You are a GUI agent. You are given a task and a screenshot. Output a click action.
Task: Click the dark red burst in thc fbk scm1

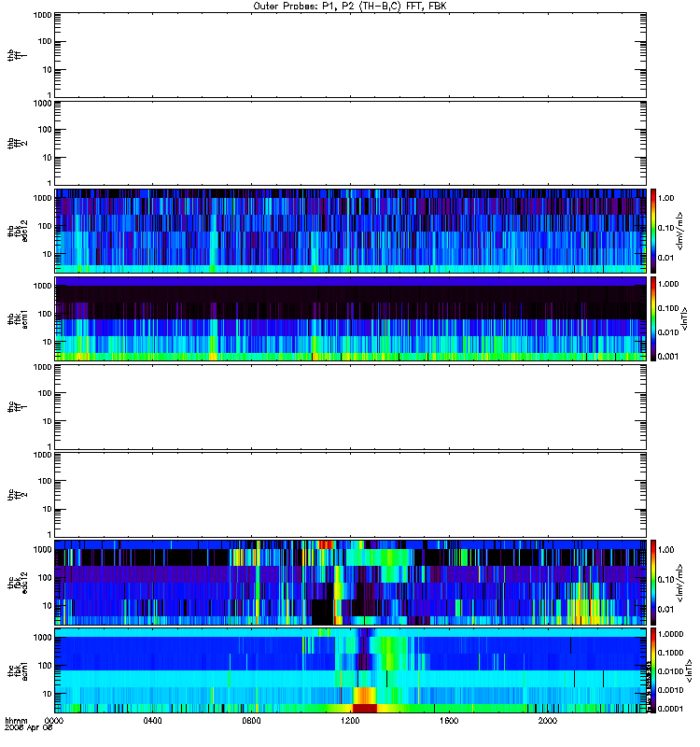[365, 708]
